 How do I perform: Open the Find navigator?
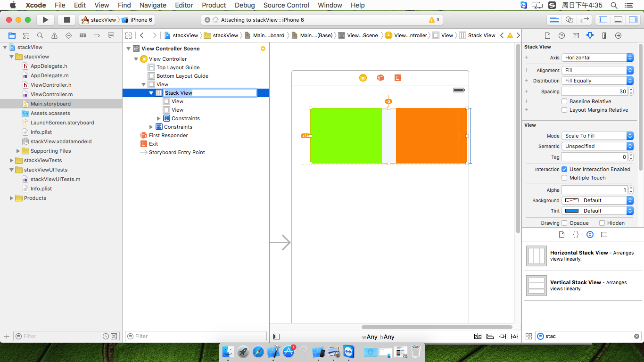[x=40, y=35]
